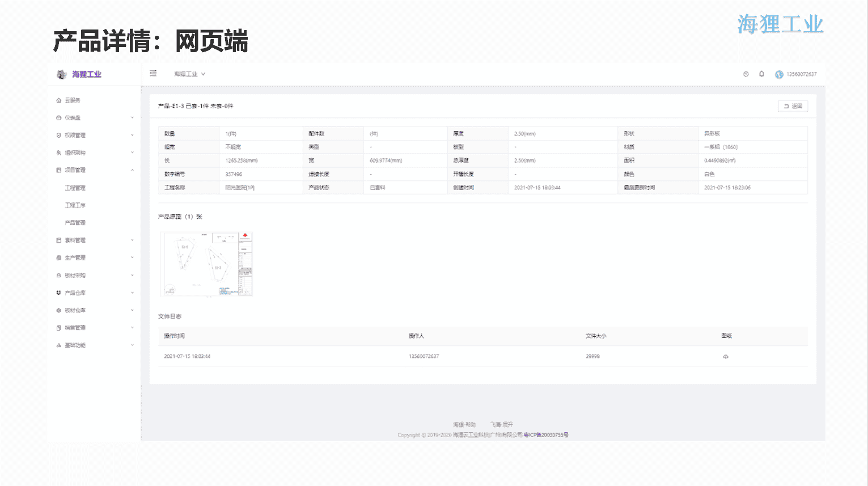
Task: Click the 29998 file size cell
Action: tap(592, 357)
